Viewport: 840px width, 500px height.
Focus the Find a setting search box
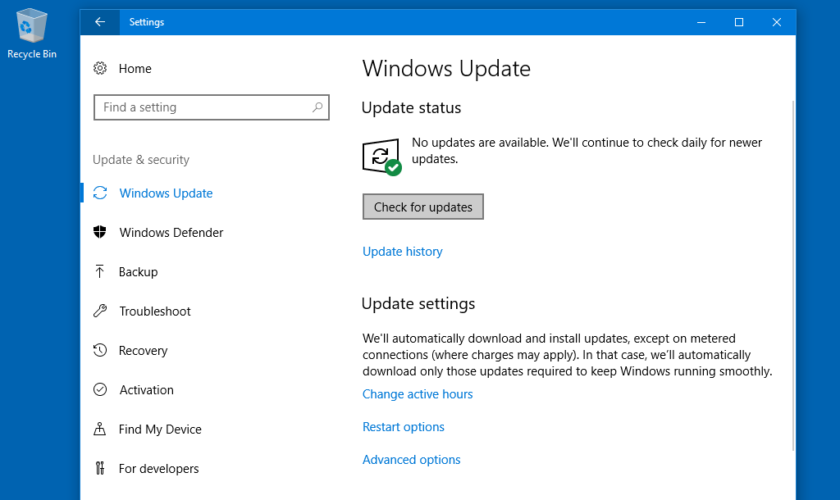200,107
